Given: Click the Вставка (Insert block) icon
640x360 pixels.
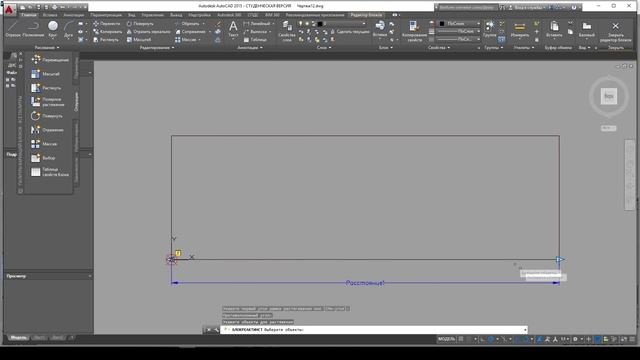Looking at the screenshot, I should [x=380, y=29].
